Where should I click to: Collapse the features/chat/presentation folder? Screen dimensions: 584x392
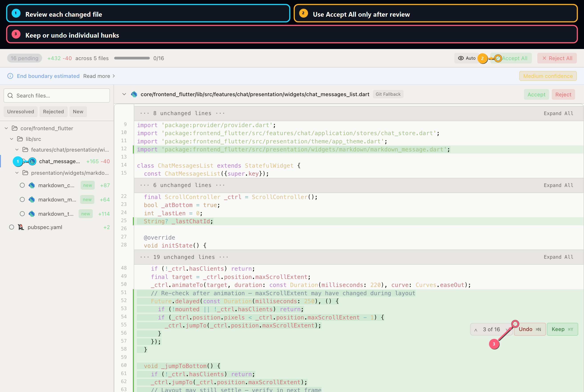click(17, 150)
